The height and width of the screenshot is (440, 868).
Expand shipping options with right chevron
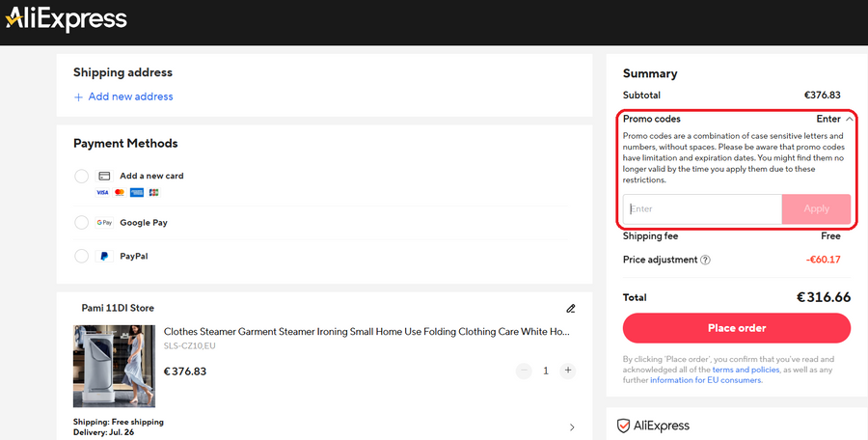tap(571, 427)
